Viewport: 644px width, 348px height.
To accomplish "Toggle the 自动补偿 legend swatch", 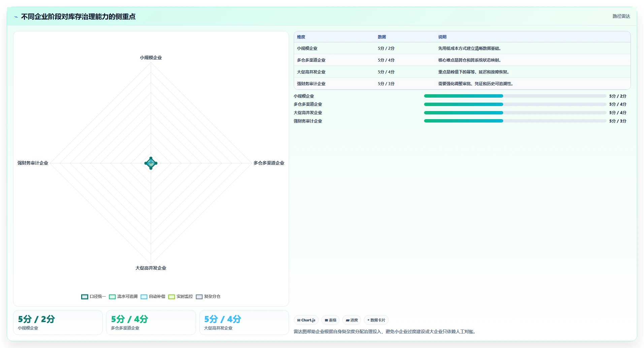I will click(x=144, y=297).
